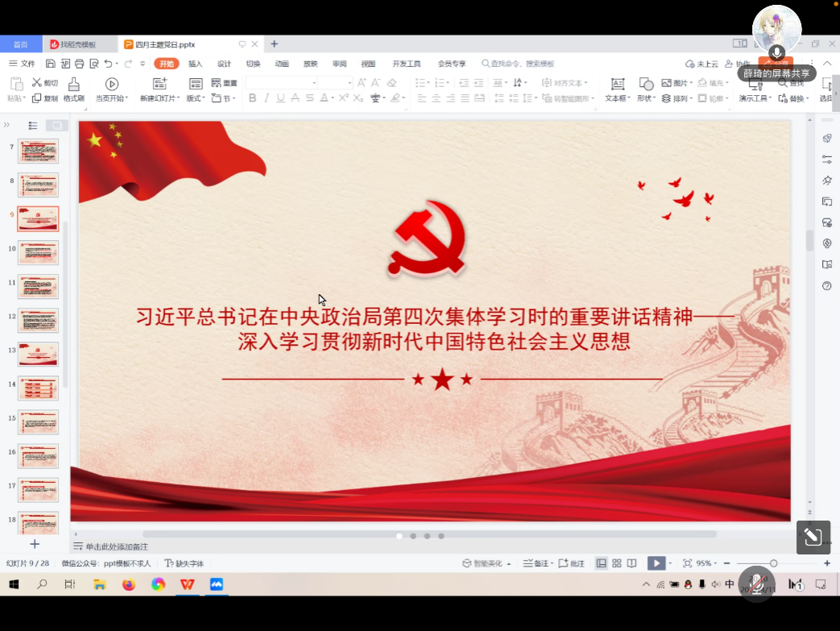
Task: Click the Undo arrow icon
Action: pos(108,64)
